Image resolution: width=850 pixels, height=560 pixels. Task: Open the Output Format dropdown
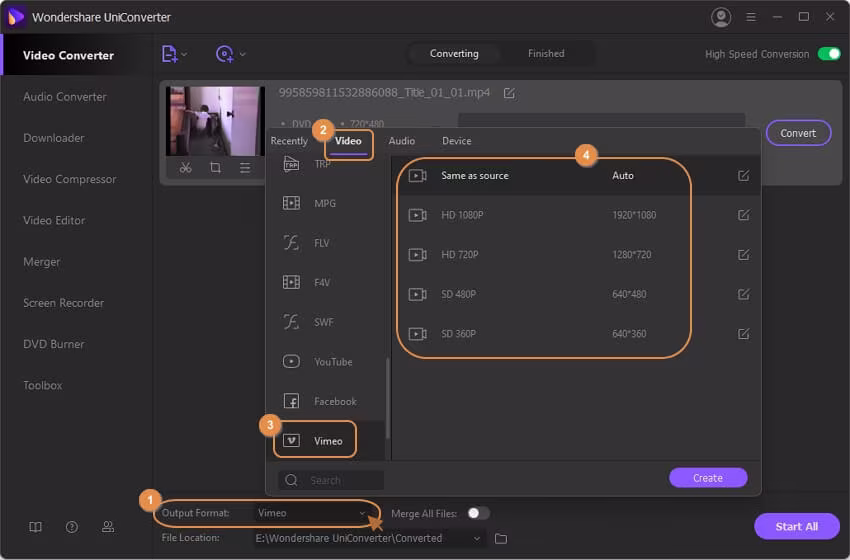click(313, 513)
